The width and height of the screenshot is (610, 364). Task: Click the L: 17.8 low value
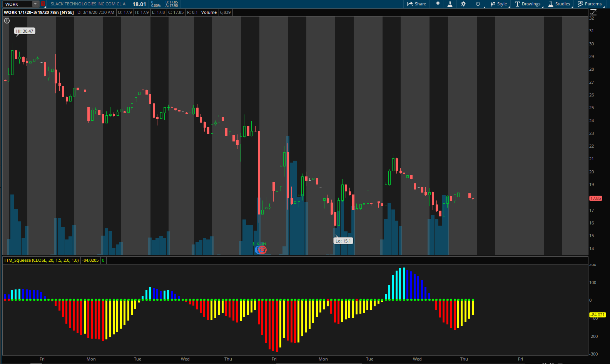[158, 12]
